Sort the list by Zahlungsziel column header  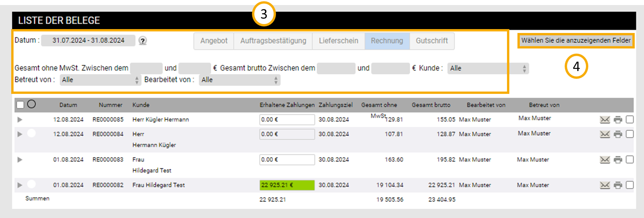tap(335, 105)
